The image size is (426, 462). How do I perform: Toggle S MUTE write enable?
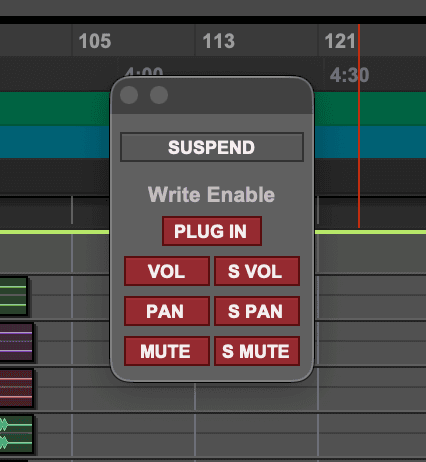[x=257, y=351]
